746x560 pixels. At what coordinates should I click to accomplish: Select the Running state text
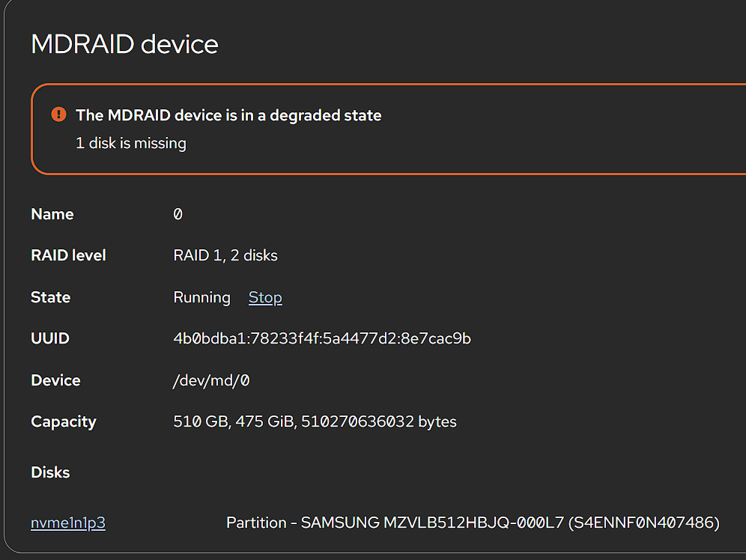tap(201, 297)
